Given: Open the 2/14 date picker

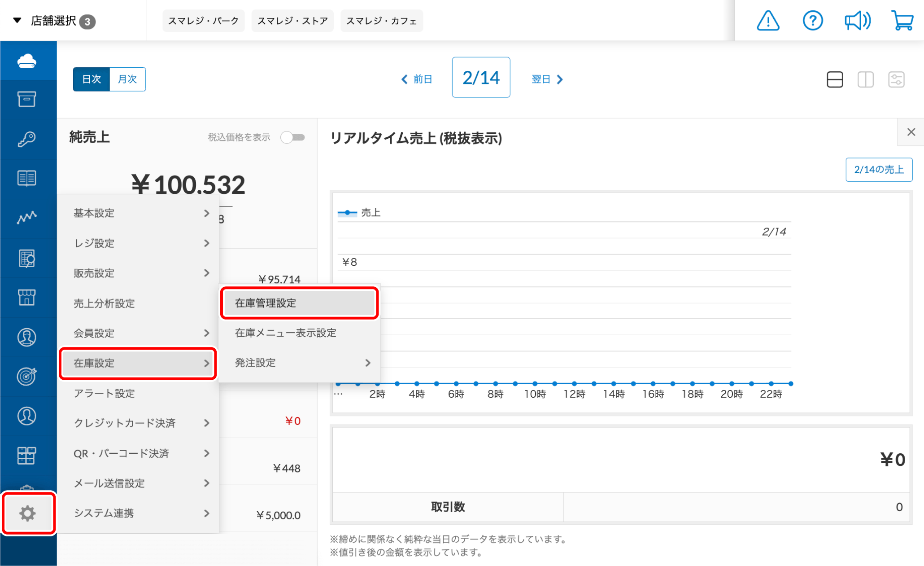Looking at the screenshot, I should 481,77.
